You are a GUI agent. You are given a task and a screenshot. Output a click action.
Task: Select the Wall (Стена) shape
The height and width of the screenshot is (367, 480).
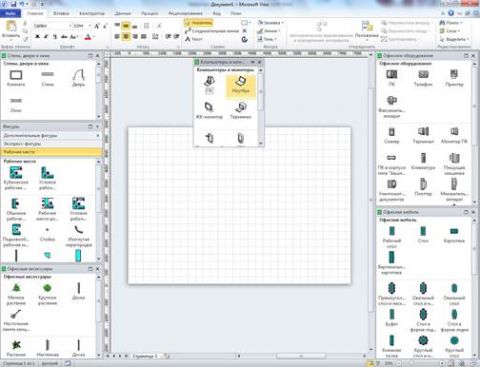(48, 79)
